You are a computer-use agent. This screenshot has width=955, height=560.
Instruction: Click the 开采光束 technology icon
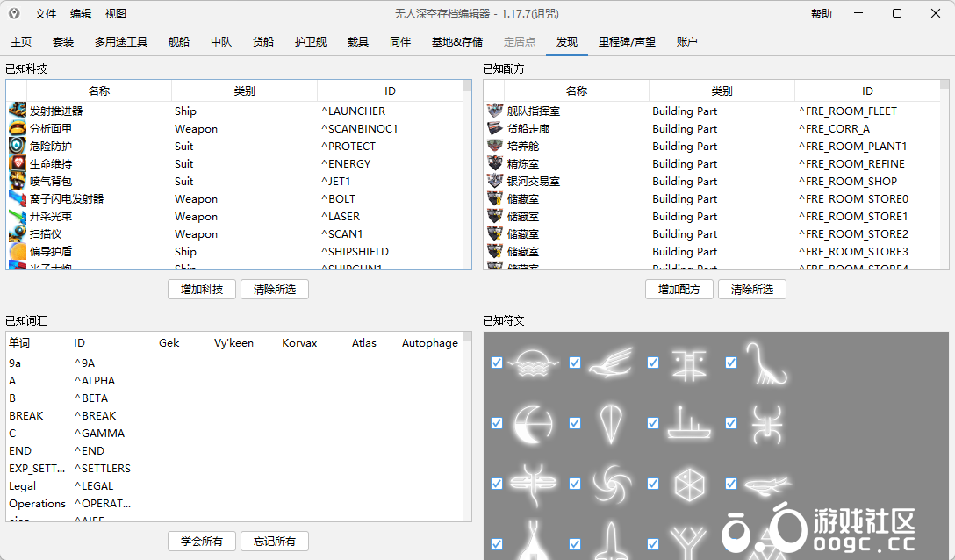click(18, 216)
